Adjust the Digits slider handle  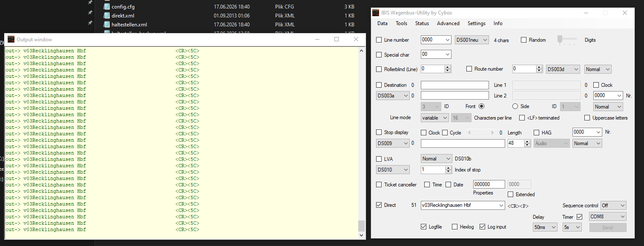pos(560,40)
